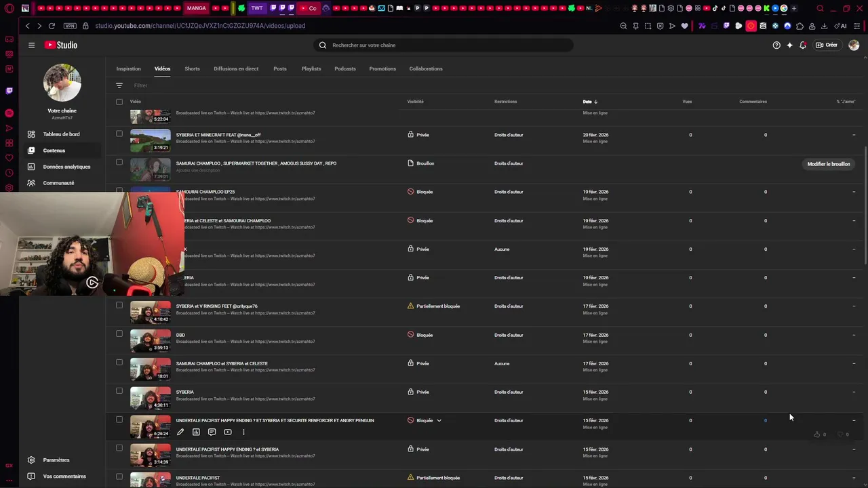Switch to Diffusions en direct tab
868x488 pixels.
(236, 68)
